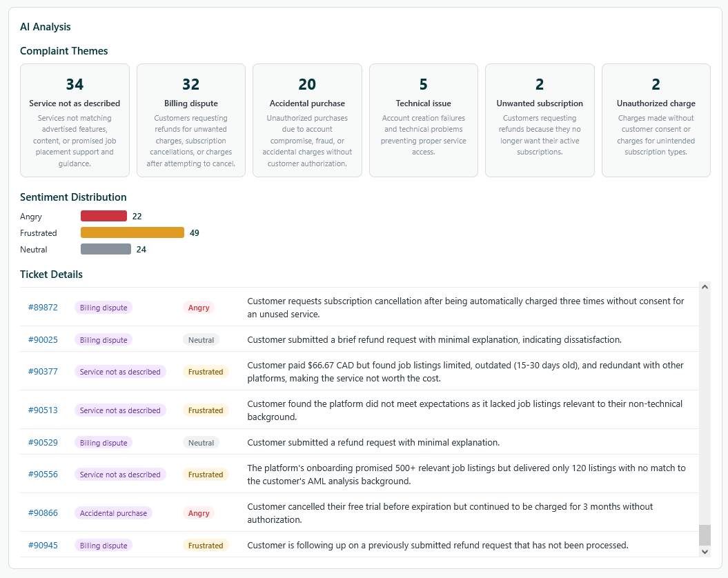This screenshot has height=578, width=728.
Task: Click the Neutral sentiment bar
Action: [x=106, y=249]
